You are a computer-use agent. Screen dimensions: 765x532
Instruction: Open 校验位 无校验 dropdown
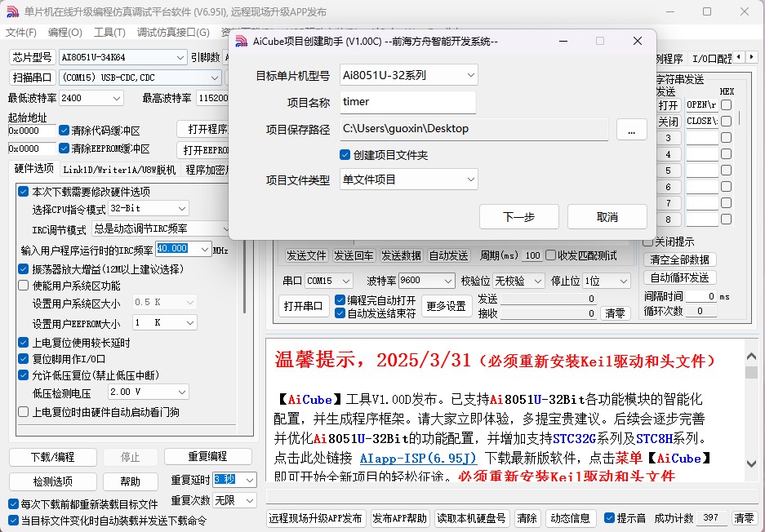pos(518,281)
